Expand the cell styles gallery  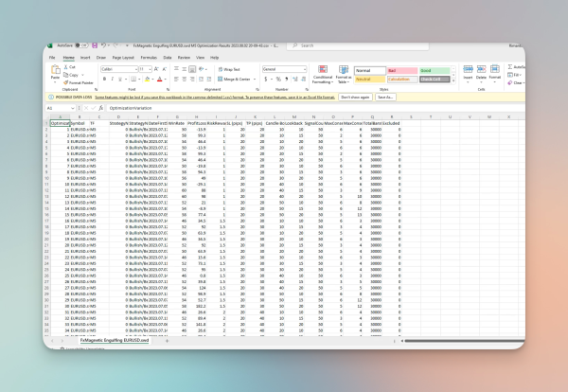click(453, 80)
